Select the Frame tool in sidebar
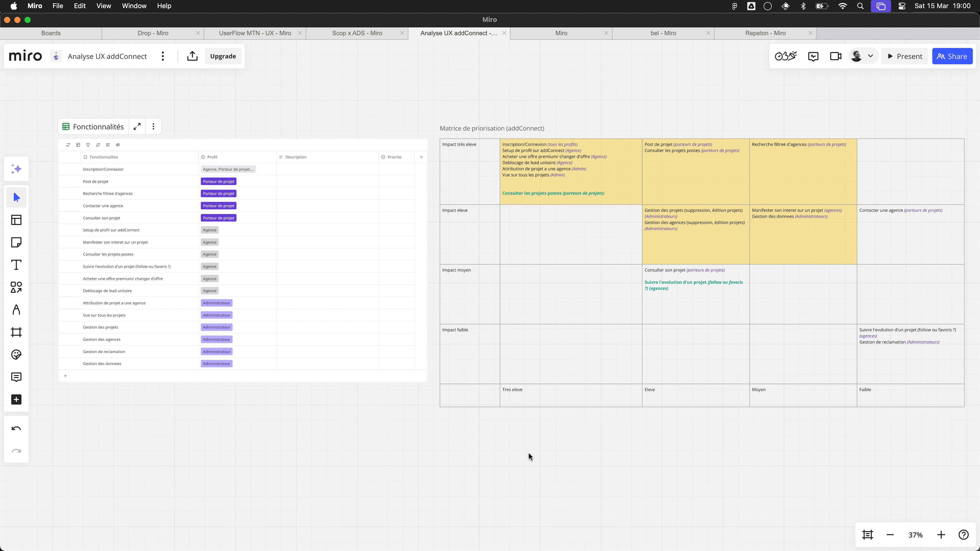 click(16, 332)
